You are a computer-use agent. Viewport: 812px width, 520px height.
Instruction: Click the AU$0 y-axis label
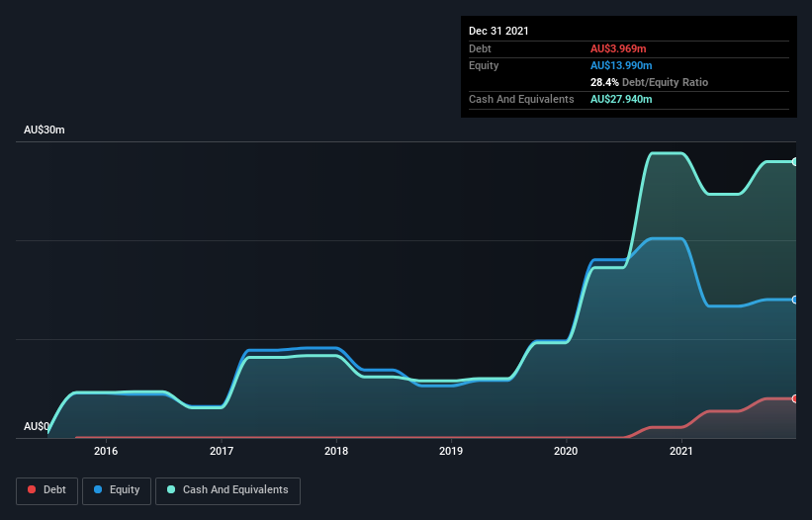click(x=37, y=426)
